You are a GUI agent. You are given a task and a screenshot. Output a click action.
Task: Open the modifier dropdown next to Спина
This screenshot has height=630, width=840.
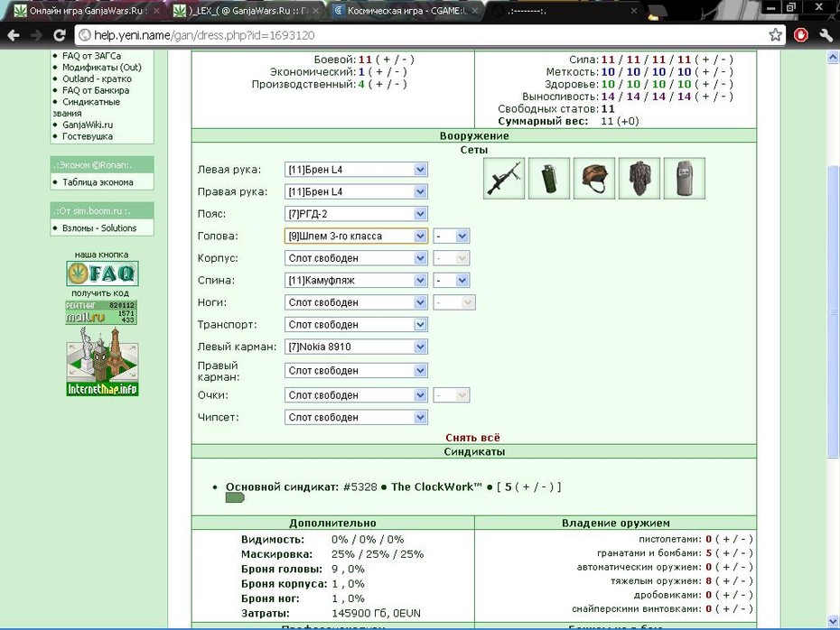pos(451,281)
